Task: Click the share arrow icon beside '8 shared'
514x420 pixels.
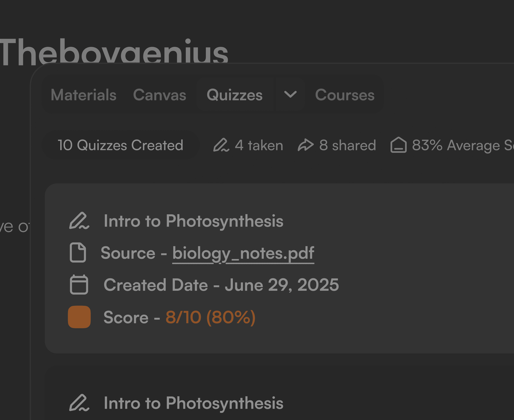Action: pos(306,145)
